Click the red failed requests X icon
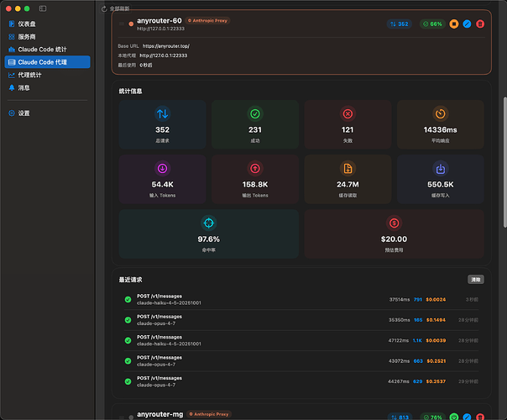Screen dimensions: 507x420 [348, 114]
